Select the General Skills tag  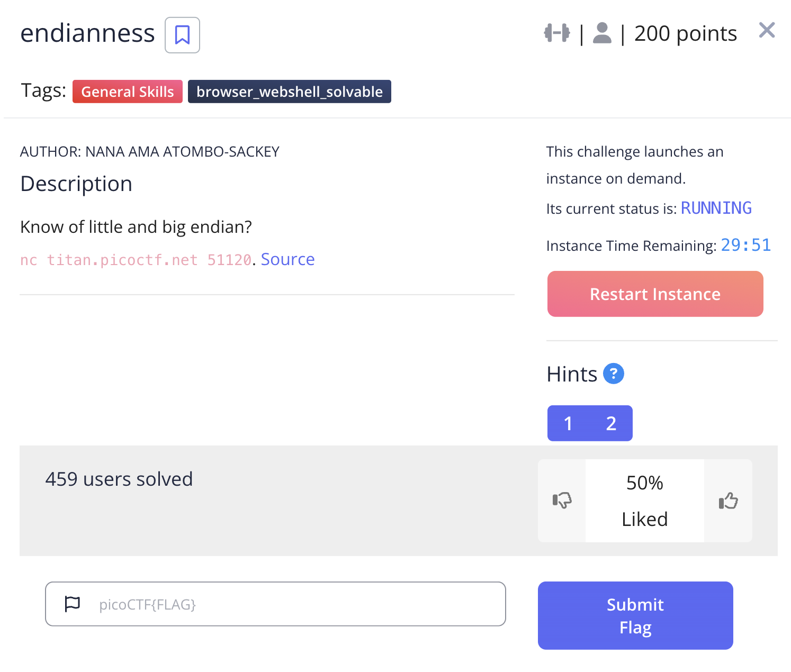[x=127, y=91]
